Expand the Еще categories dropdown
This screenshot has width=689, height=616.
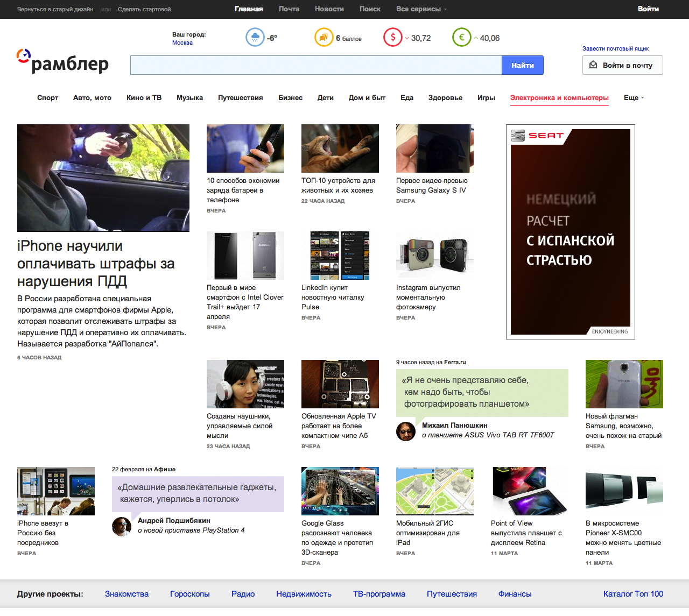[634, 97]
